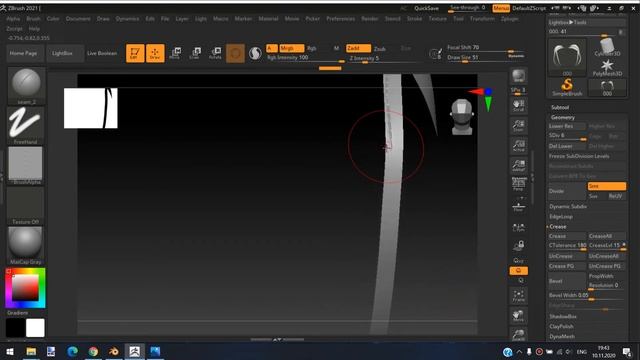The width and height of the screenshot is (640, 360).
Task: Click the Zoom canvas icon
Action: [518, 126]
